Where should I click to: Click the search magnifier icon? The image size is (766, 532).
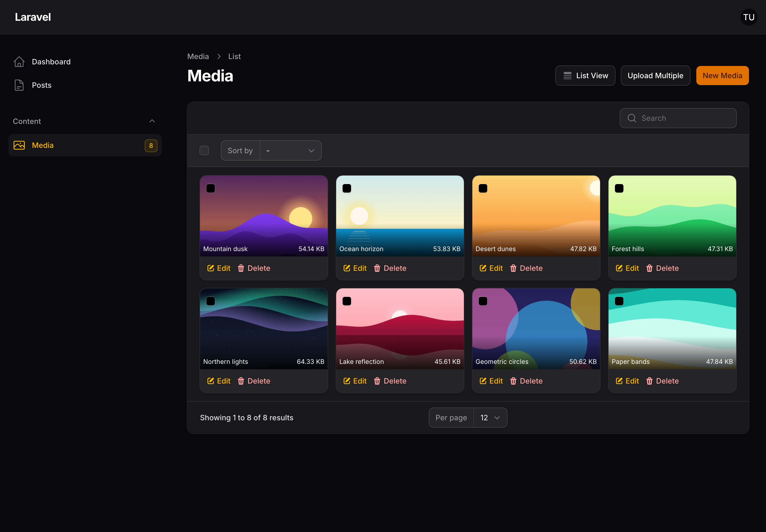pyautogui.click(x=632, y=118)
